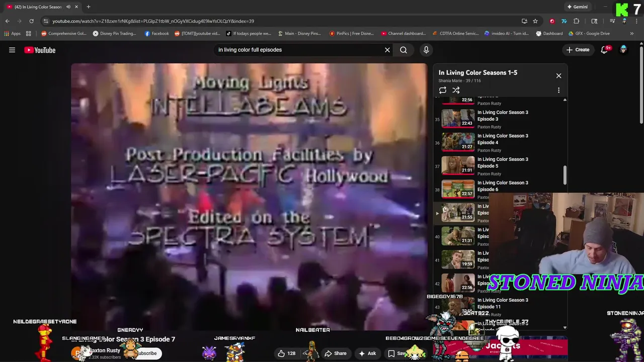
Task: Open Gemini in the Chrome title bar
Action: click(577, 7)
